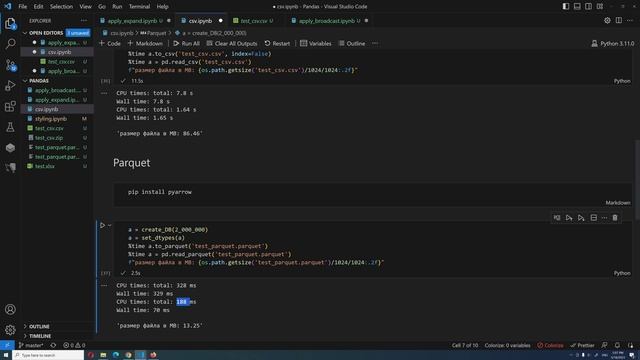The width and height of the screenshot is (640, 360).
Task: Open CSV cell output actions ellipsis
Action: [x=104, y=93]
